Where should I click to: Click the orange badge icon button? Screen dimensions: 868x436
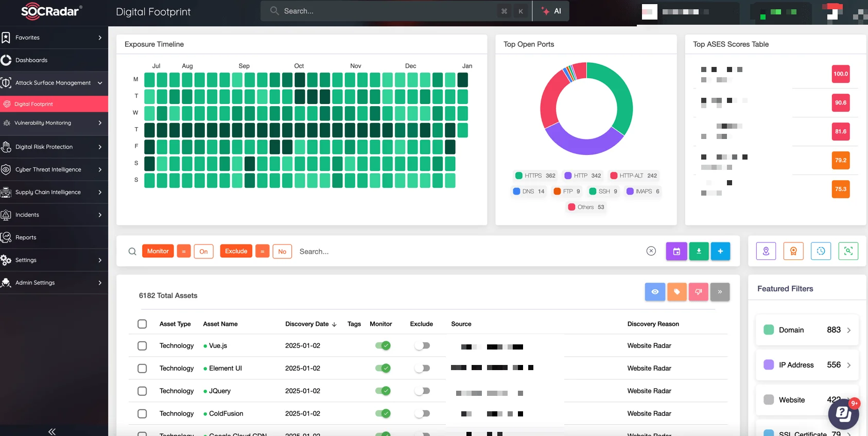click(793, 251)
